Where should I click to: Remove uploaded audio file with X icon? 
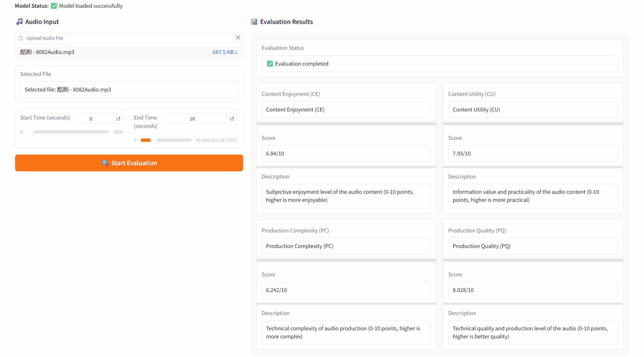click(x=238, y=37)
